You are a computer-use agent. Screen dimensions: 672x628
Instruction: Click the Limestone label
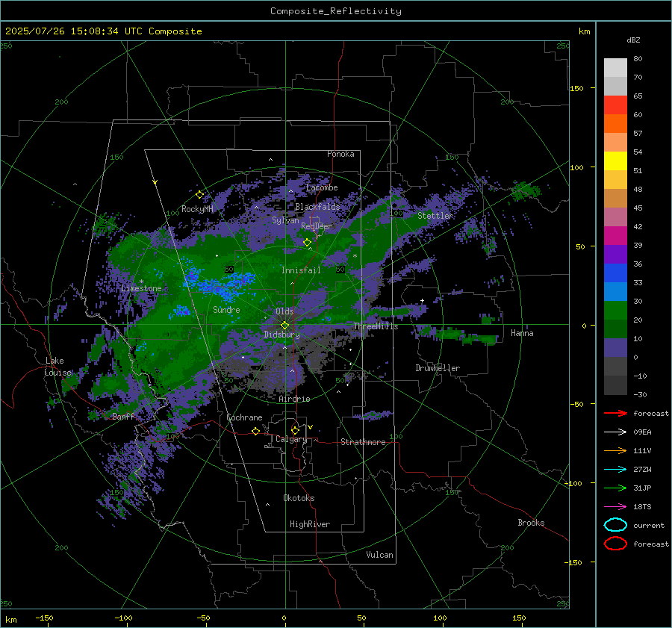click(x=141, y=288)
